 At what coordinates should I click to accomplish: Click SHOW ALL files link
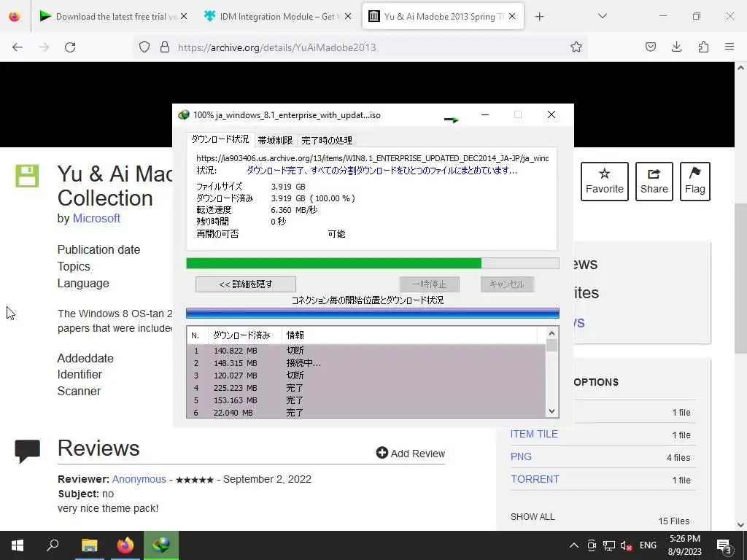(x=533, y=517)
